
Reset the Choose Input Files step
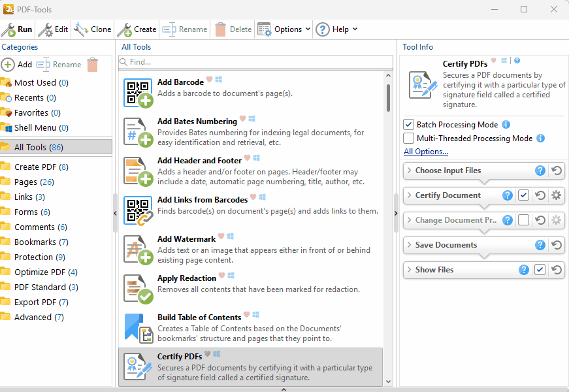tap(557, 171)
